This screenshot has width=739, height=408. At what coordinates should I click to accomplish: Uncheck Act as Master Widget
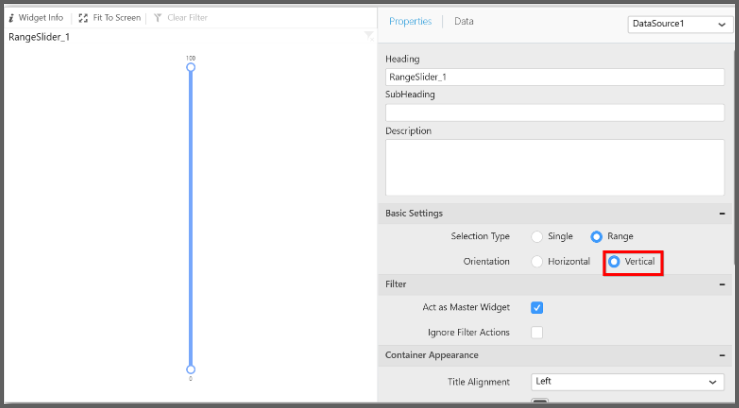click(x=537, y=308)
